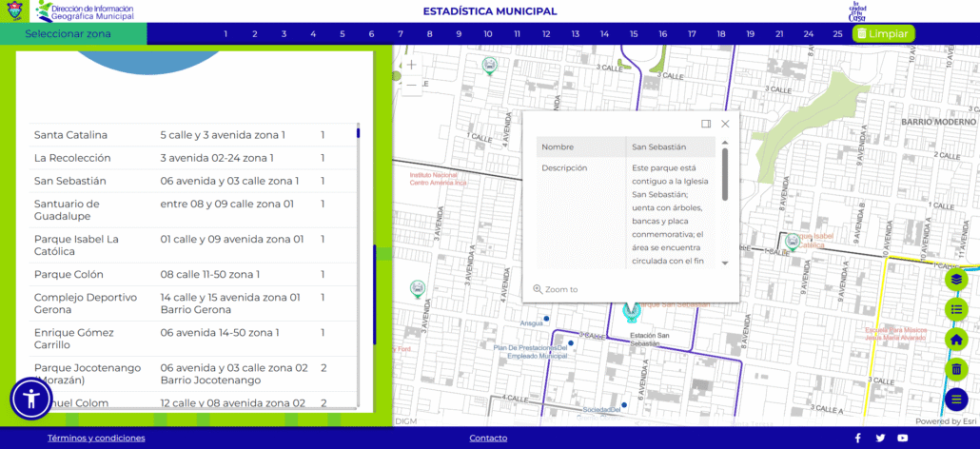Close the San Sebastián popup
This screenshot has height=449, width=980.
point(725,124)
